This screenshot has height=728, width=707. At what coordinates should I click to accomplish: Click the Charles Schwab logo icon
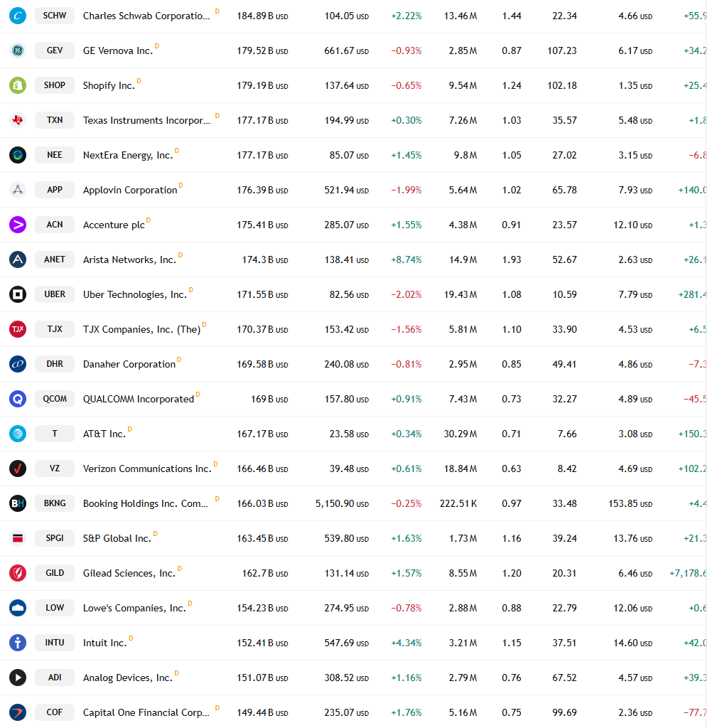pyautogui.click(x=18, y=16)
